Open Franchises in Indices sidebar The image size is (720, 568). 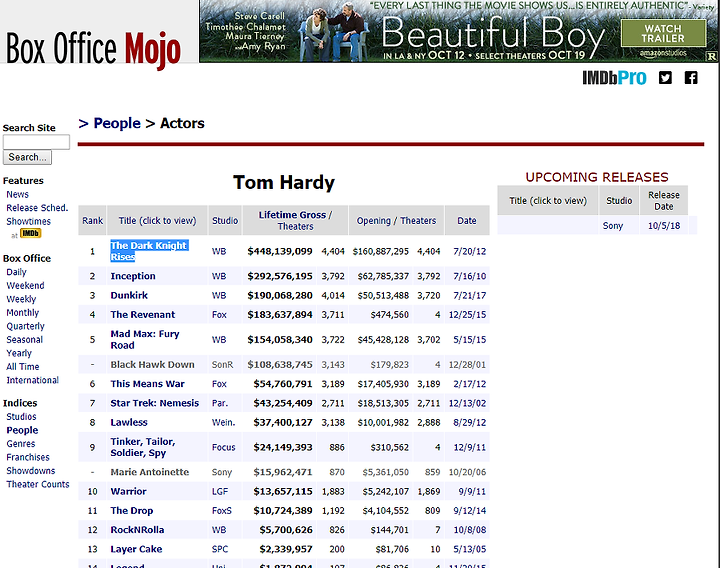point(28,457)
